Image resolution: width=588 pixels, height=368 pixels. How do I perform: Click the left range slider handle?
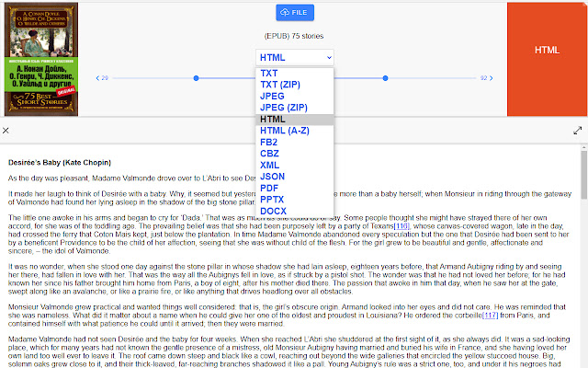(196, 78)
